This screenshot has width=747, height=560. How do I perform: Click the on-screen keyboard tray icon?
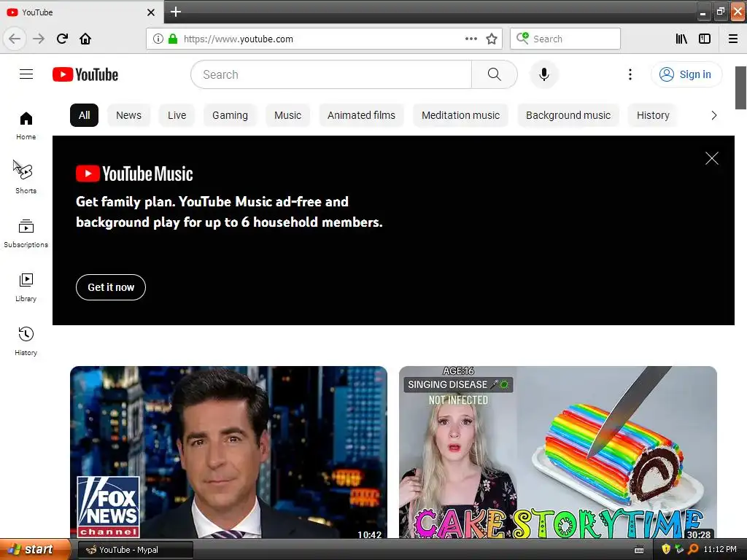639,550
